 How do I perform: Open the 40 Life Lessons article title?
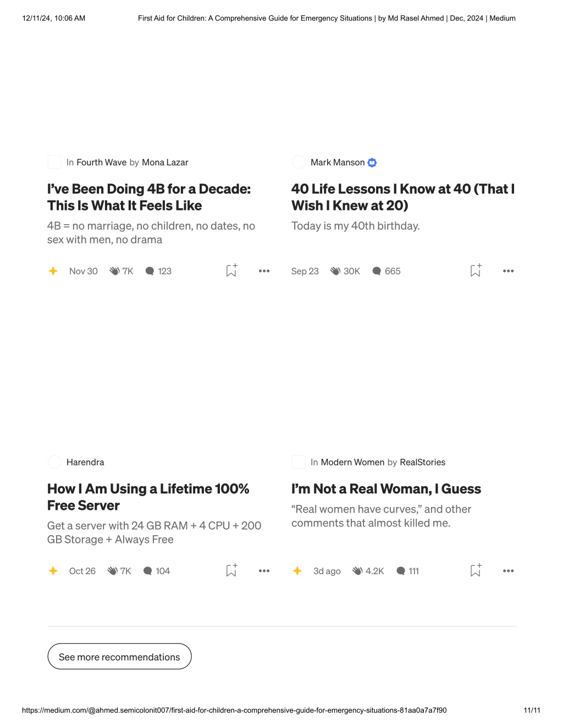pos(402,197)
